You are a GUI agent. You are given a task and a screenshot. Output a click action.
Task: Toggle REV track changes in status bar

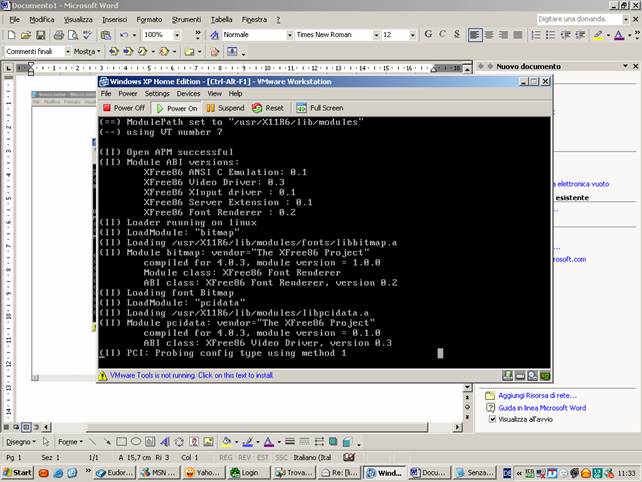point(244,457)
